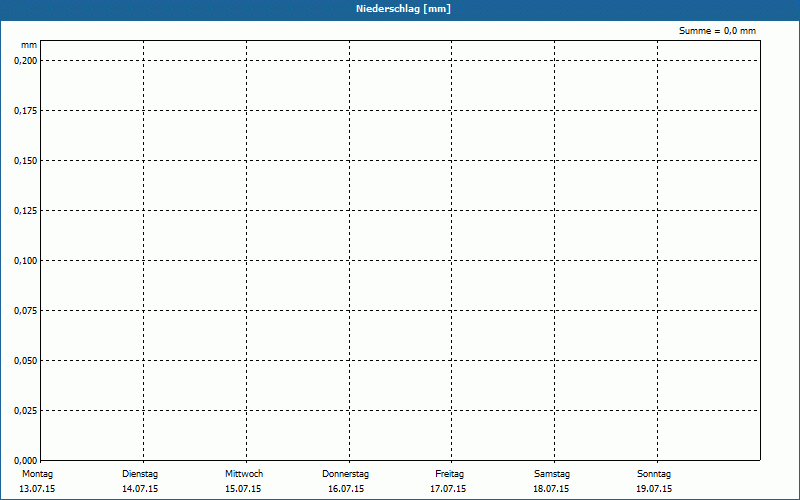This screenshot has height=500, width=800.
Task: Select the Montag day label
Action: click(x=37, y=474)
